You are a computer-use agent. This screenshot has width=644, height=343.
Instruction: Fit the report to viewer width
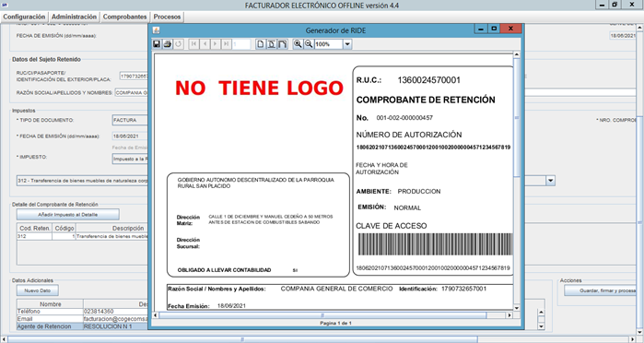283,44
